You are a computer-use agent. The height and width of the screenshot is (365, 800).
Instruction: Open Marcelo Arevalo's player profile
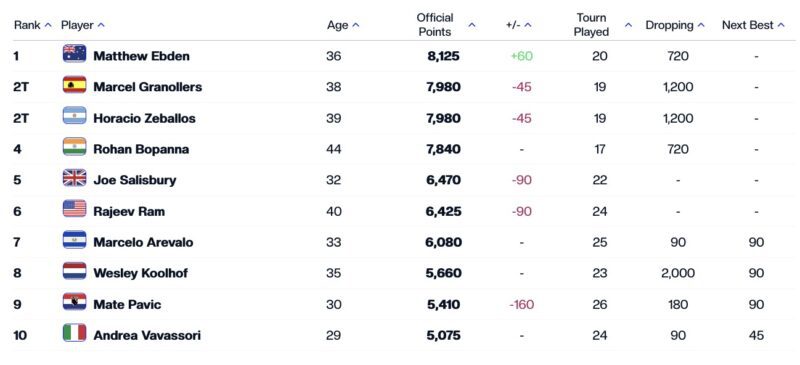coord(143,242)
